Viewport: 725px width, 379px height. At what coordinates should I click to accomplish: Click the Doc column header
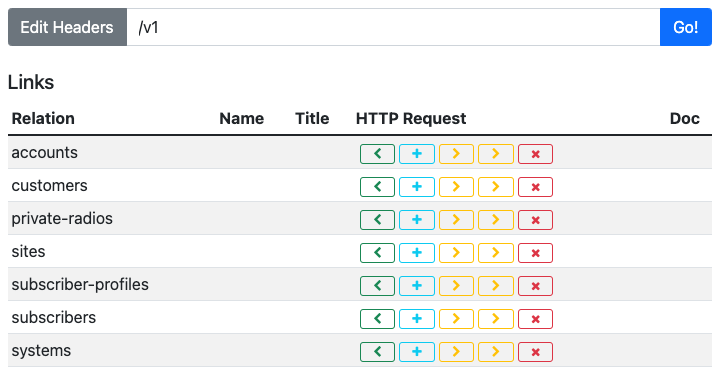[x=684, y=118]
